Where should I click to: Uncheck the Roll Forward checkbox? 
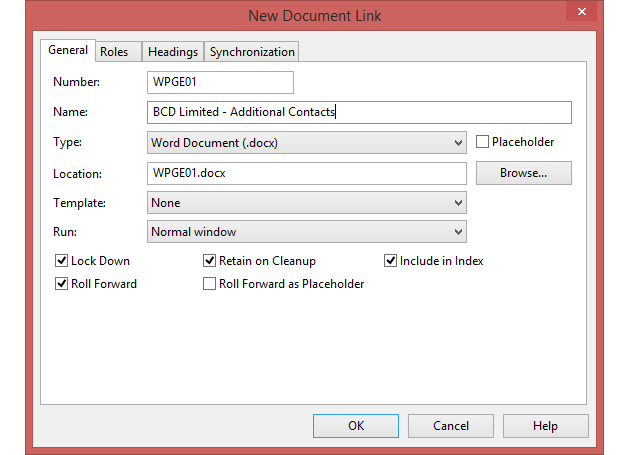point(62,284)
